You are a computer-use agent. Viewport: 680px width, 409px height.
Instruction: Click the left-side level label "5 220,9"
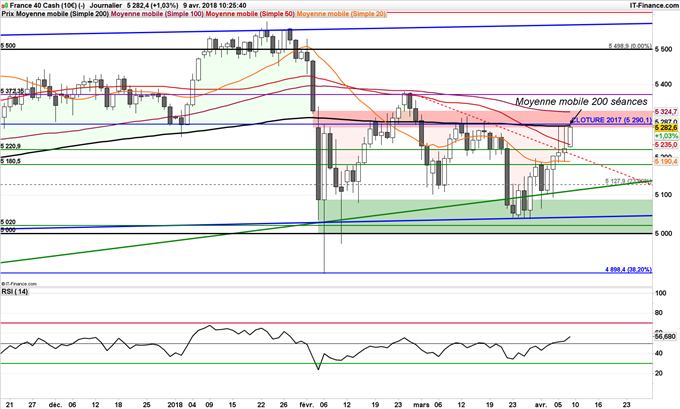[x=10, y=146]
